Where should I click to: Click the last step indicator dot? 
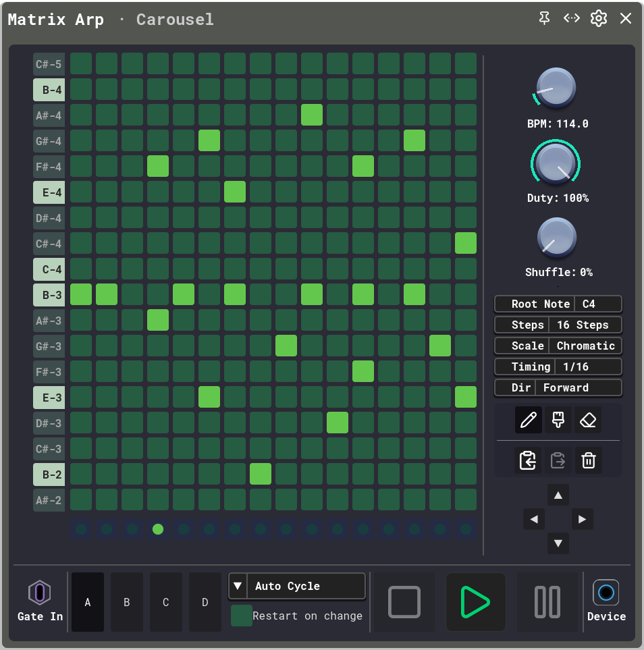(466, 529)
